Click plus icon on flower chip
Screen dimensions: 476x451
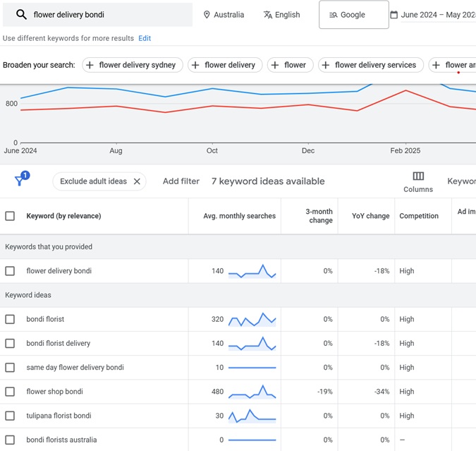pyautogui.click(x=275, y=65)
